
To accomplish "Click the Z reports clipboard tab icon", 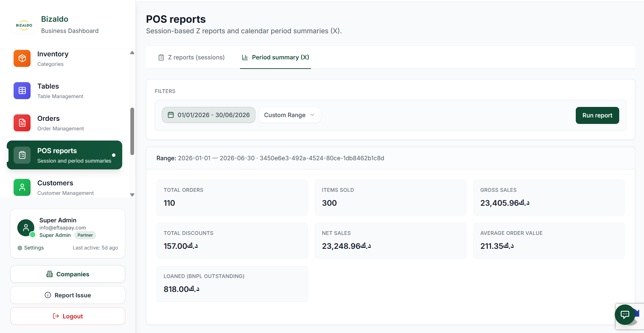I will pyautogui.click(x=161, y=57).
